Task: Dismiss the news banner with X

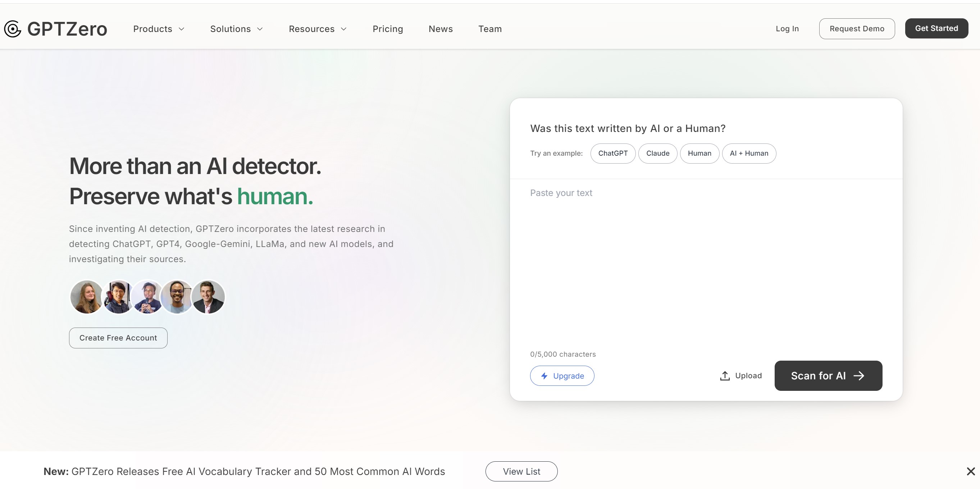Action: (971, 471)
